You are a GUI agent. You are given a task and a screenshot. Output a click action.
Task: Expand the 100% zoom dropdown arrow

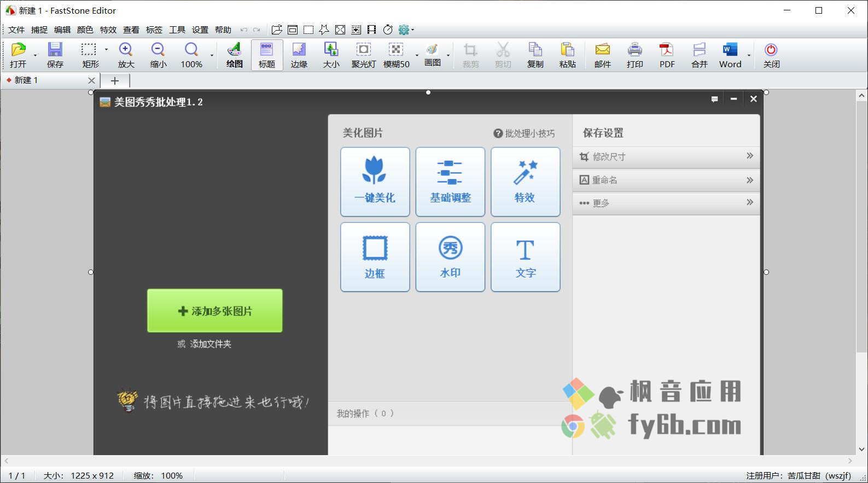point(212,55)
